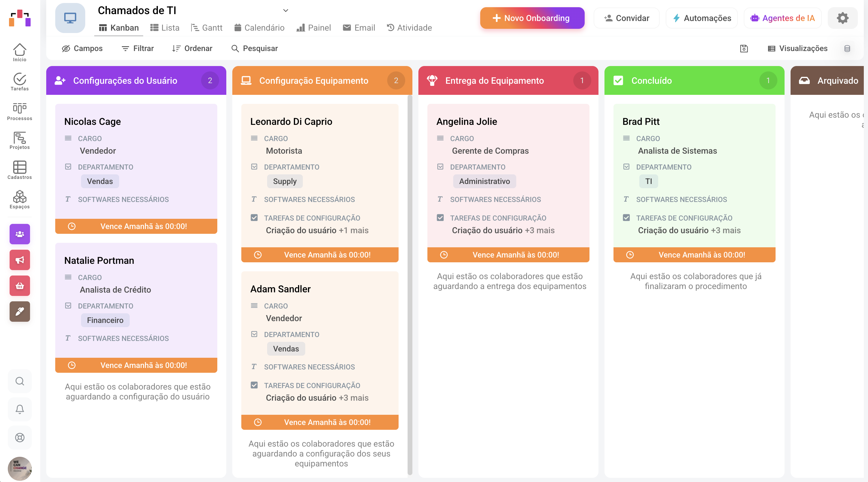This screenshot has height=482, width=868.
Task: Open the Atividade tab
Action: tap(409, 28)
